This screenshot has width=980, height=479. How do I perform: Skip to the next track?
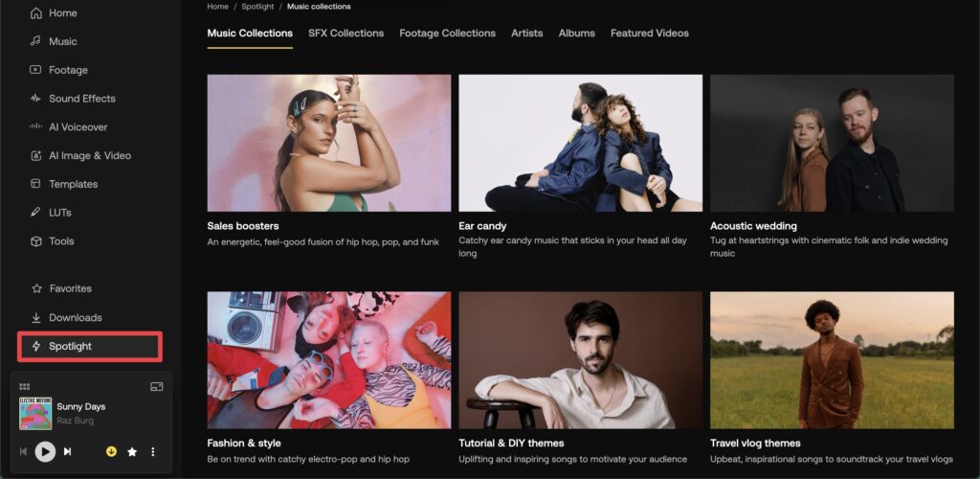pos(68,451)
